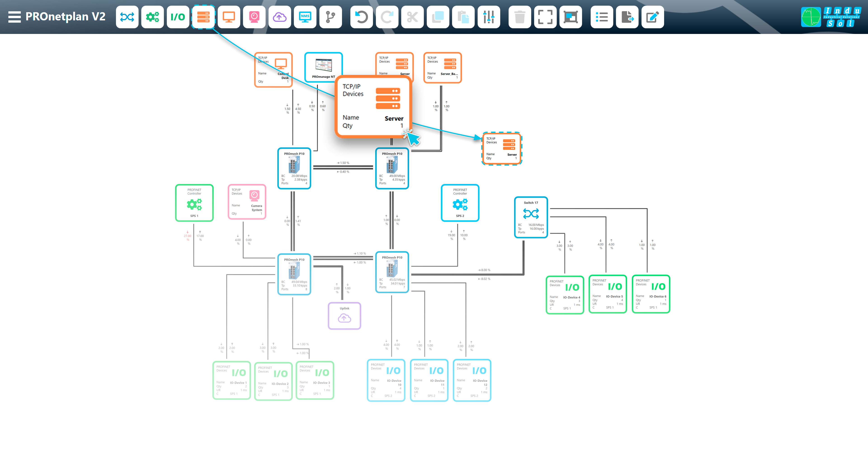This screenshot has height=466, width=868.
Task: Open the list view panel
Action: [x=602, y=17]
